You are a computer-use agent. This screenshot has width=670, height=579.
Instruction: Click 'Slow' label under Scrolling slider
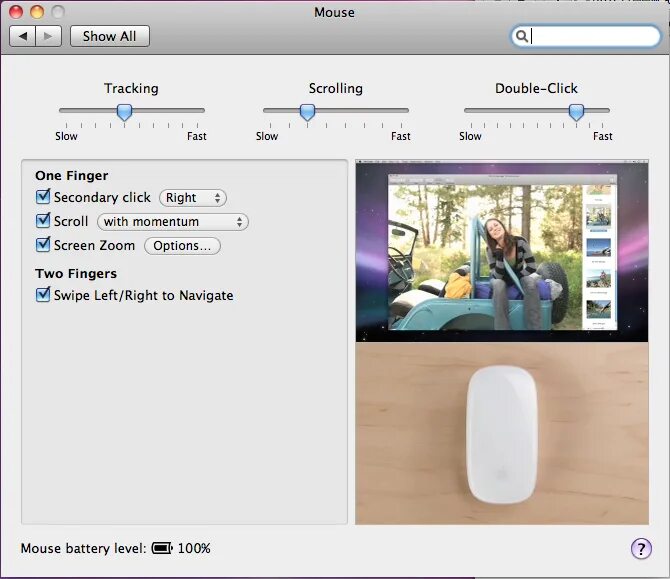coord(267,136)
